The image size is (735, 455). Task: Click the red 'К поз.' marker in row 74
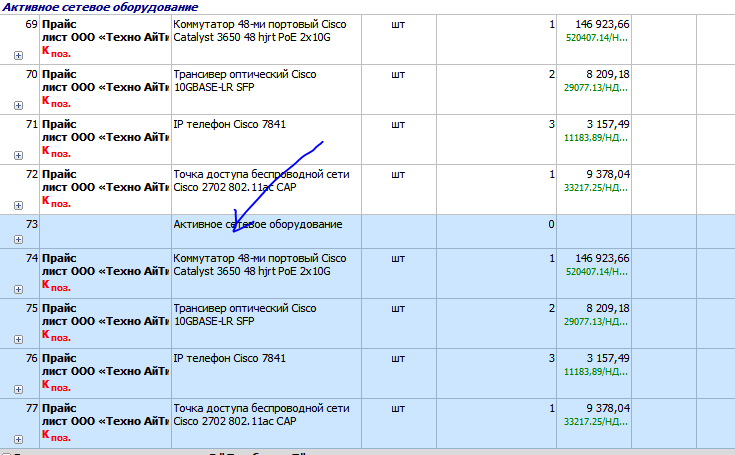tap(56, 286)
